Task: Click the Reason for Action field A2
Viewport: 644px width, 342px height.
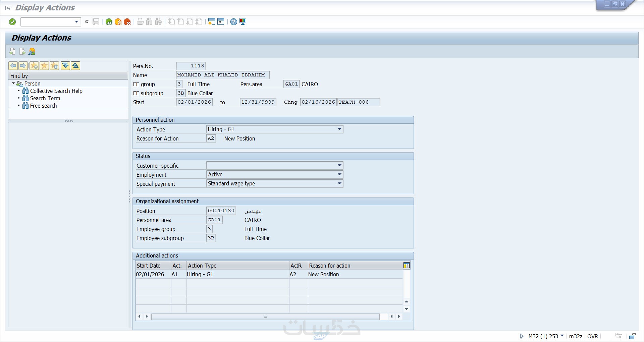Action: [x=211, y=138]
